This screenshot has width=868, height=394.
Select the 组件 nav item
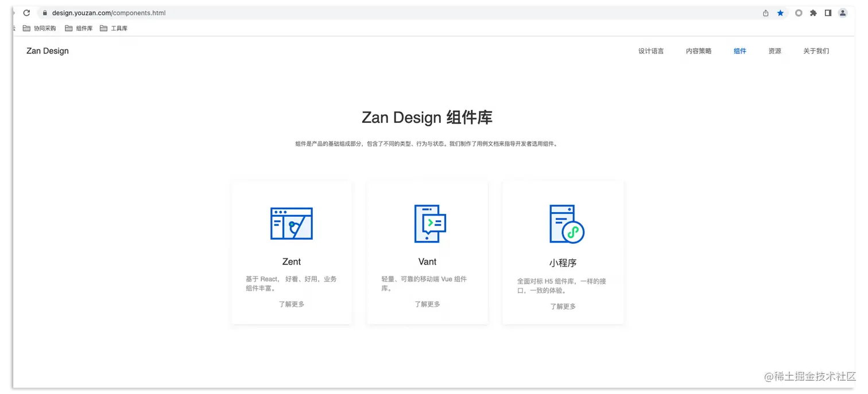pos(740,51)
